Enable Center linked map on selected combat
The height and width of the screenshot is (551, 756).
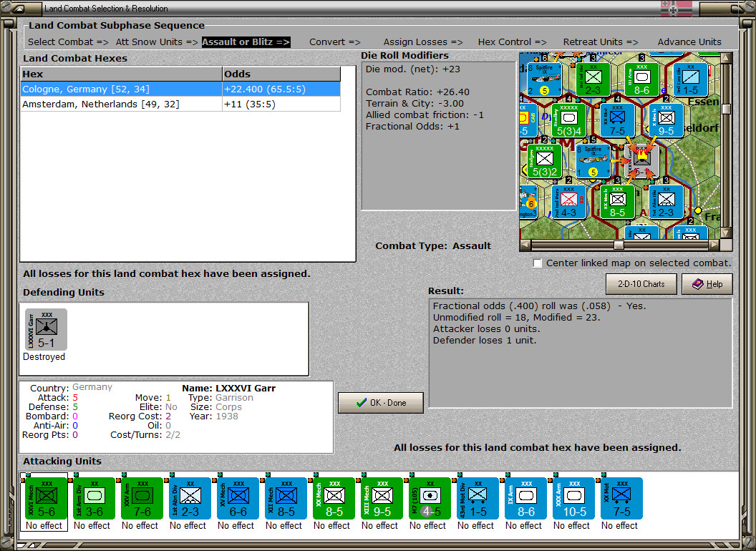pos(538,263)
